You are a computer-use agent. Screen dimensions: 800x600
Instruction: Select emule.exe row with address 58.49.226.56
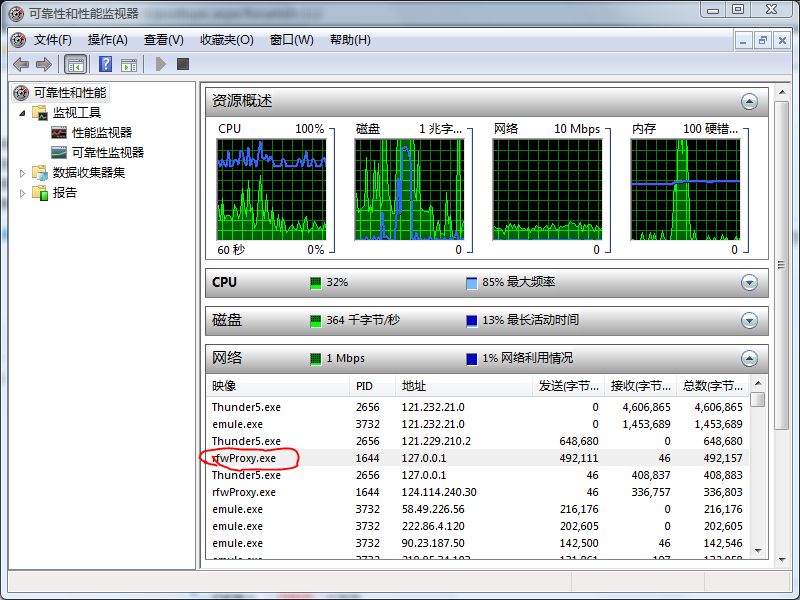pyautogui.click(x=478, y=509)
